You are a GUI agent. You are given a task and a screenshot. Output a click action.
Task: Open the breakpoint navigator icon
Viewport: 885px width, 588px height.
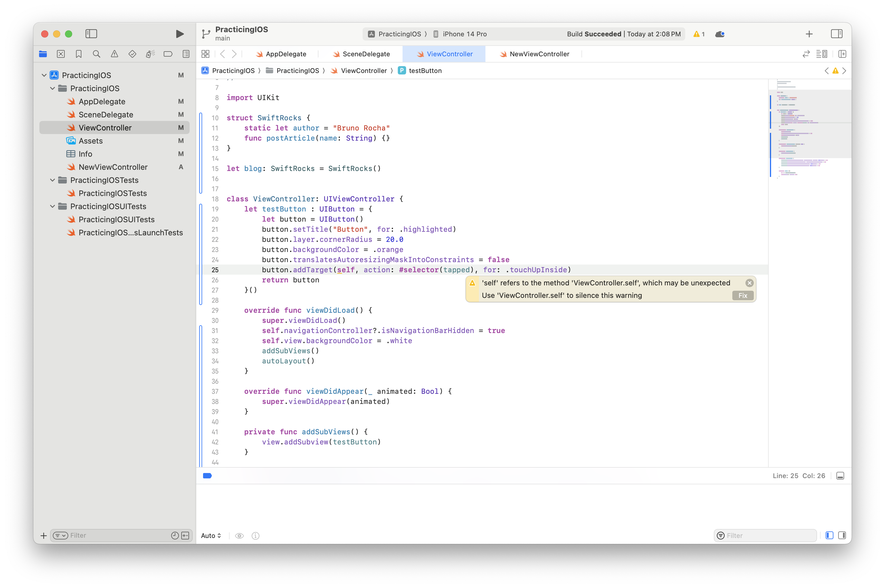pyautogui.click(x=168, y=54)
